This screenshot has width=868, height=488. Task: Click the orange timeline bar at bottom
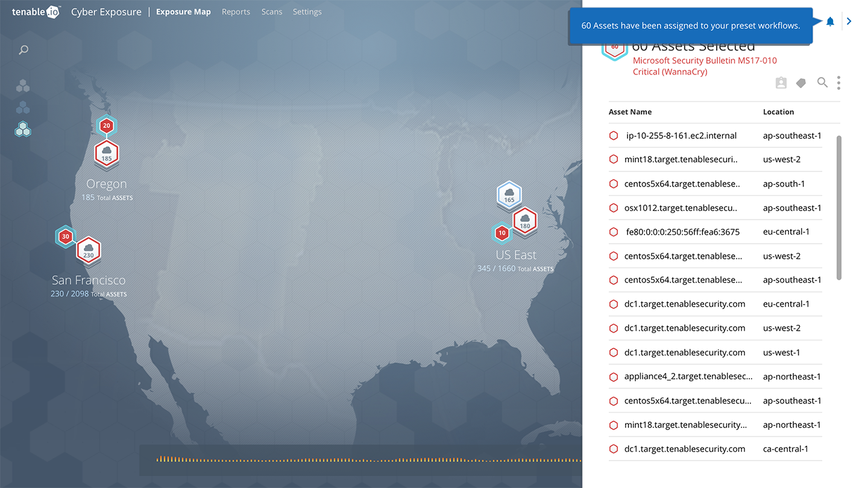tap(362, 460)
